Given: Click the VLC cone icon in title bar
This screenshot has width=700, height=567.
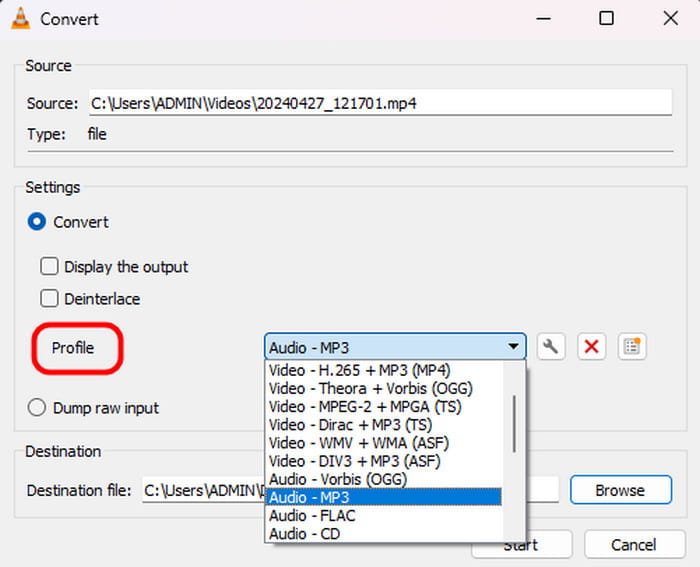Looking at the screenshot, I should [21, 19].
